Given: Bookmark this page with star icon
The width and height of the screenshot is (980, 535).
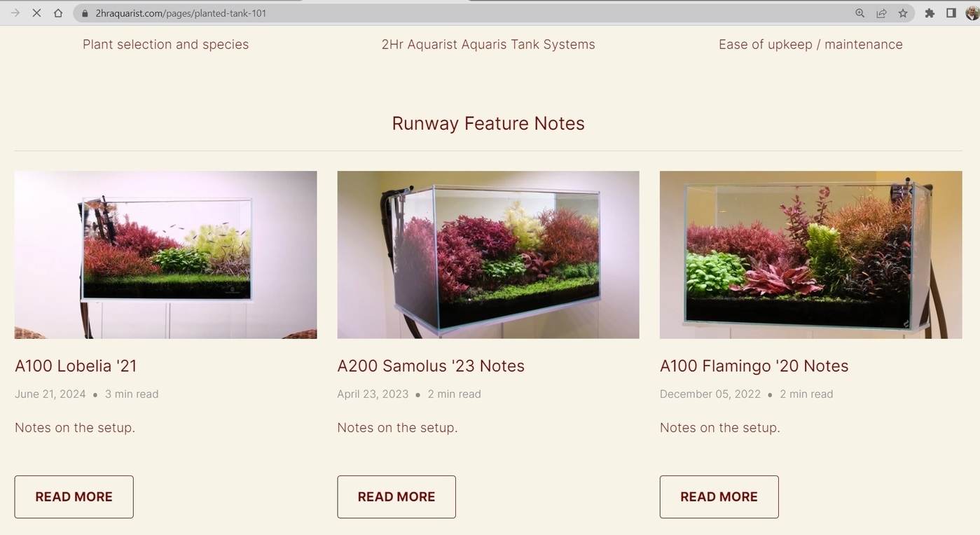Looking at the screenshot, I should (903, 13).
